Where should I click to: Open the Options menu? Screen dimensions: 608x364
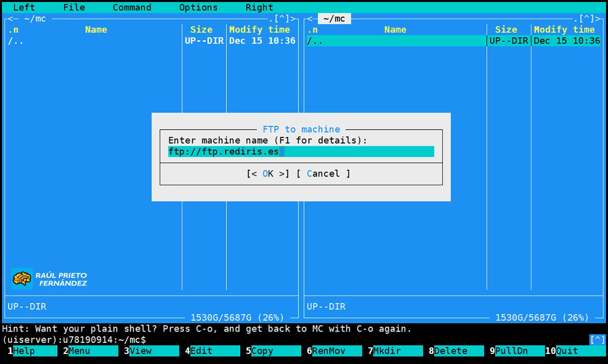[x=198, y=7]
